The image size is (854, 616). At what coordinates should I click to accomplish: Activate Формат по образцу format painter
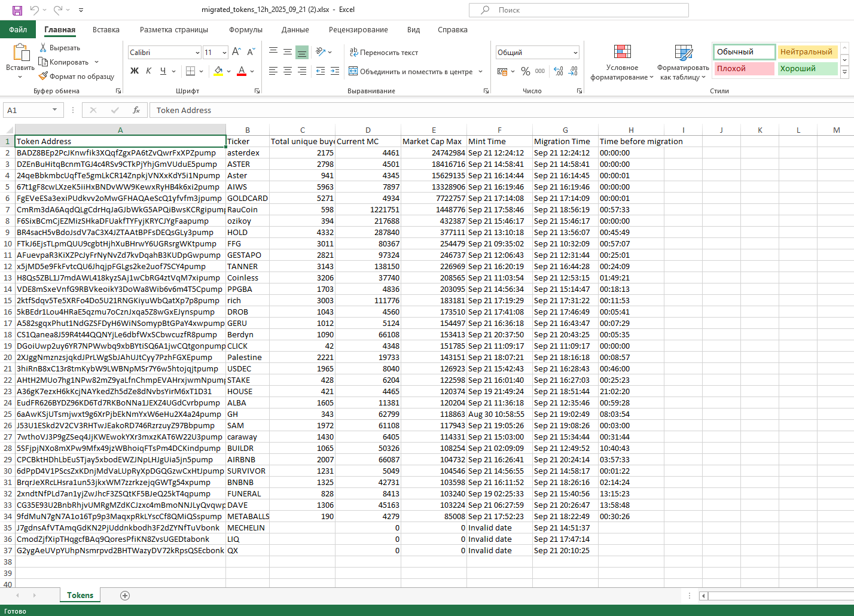pyautogui.click(x=77, y=77)
